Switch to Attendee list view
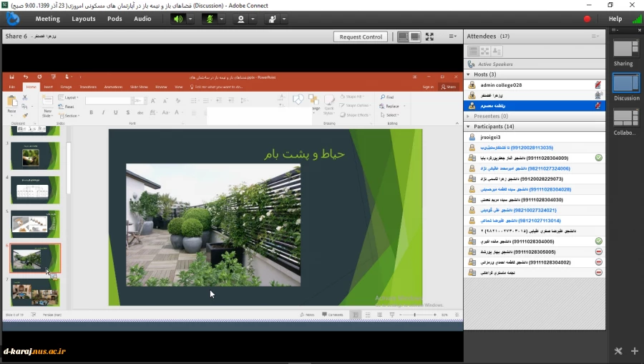The width and height of the screenshot is (644, 364). click(x=473, y=51)
